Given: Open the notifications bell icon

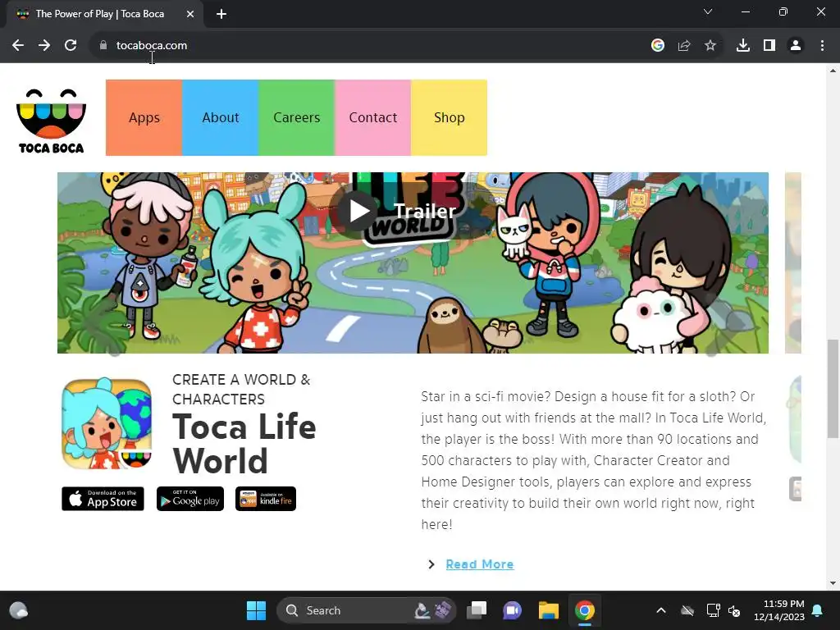Looking at the screenshot, I should click(x=818, y=610).
